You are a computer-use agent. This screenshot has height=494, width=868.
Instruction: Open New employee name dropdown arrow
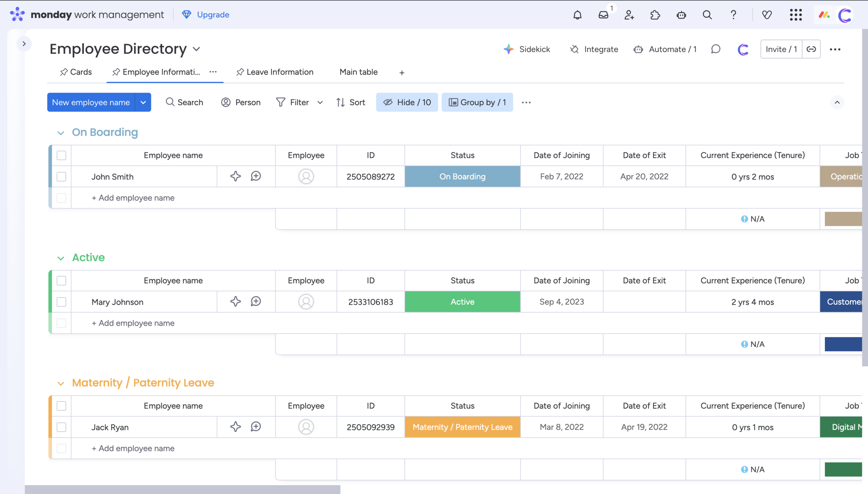tap(143, 102)
